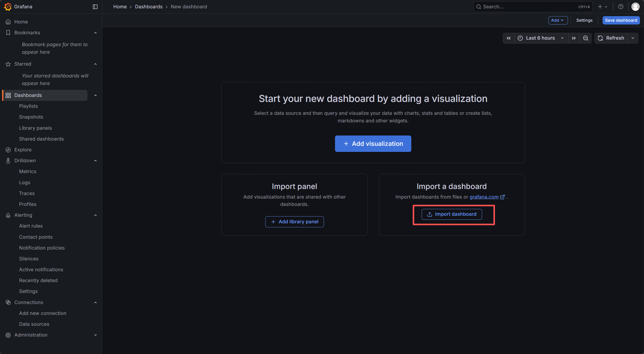
Task: Collapse the Bookmarks section chevron
Action: 95,33
